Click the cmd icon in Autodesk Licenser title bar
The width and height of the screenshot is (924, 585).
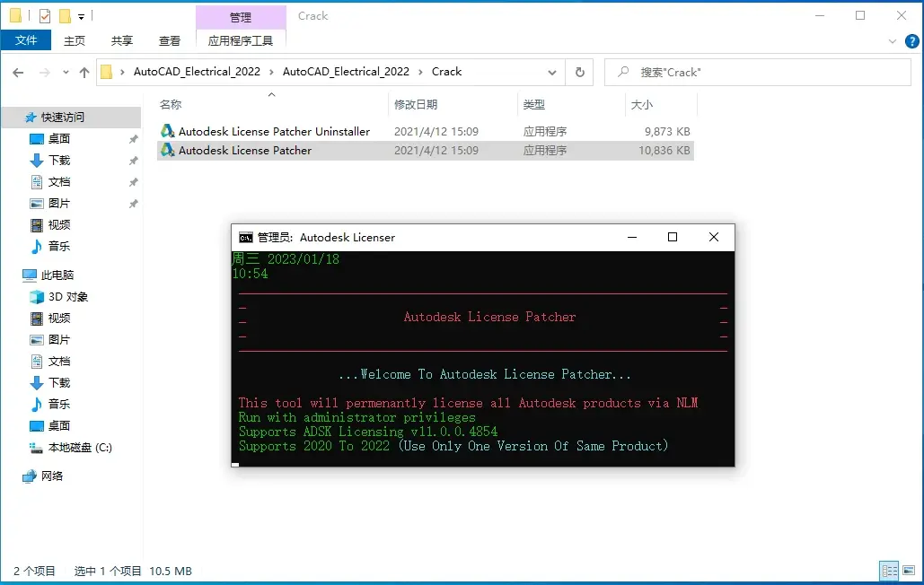coord(246,237)
